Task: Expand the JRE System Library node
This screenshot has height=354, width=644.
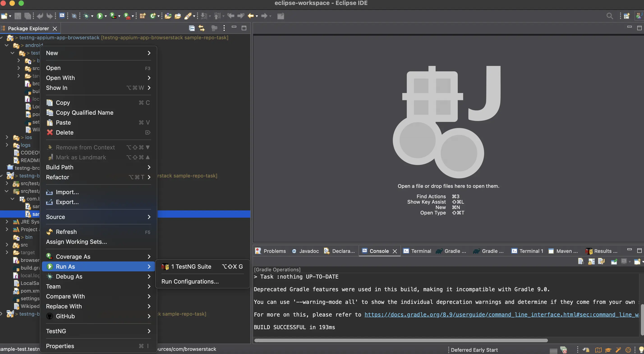Action: (7, 221)
